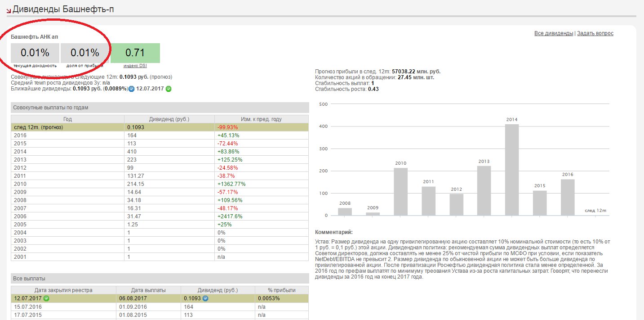Click green check icon in 12.07.2017 registry row

click(46, 298)
